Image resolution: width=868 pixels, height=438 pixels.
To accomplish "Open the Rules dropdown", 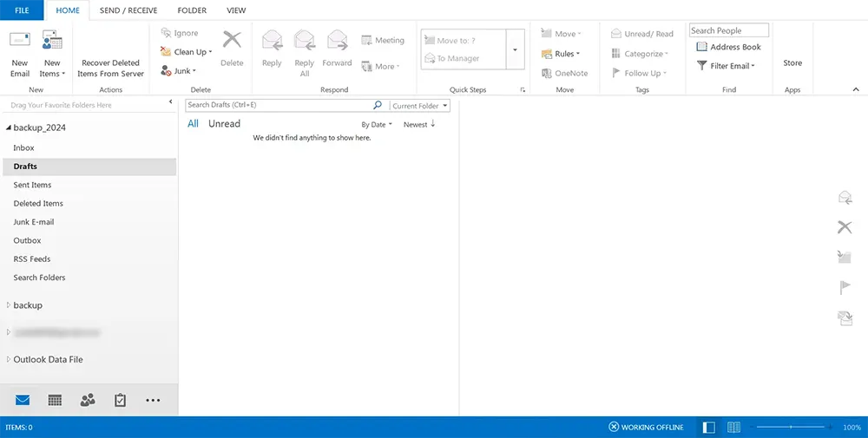I will pos(560,54).
